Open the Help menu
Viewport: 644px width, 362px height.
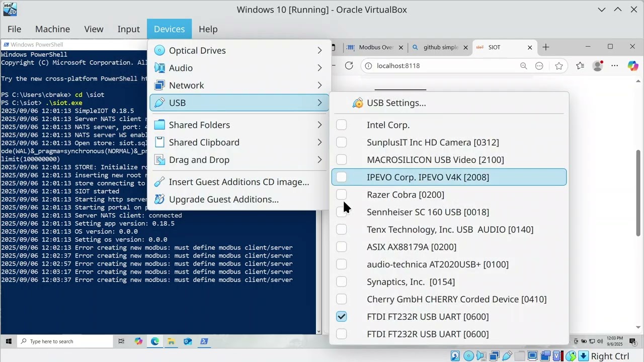pyautogui.click(x=208, y=29)
